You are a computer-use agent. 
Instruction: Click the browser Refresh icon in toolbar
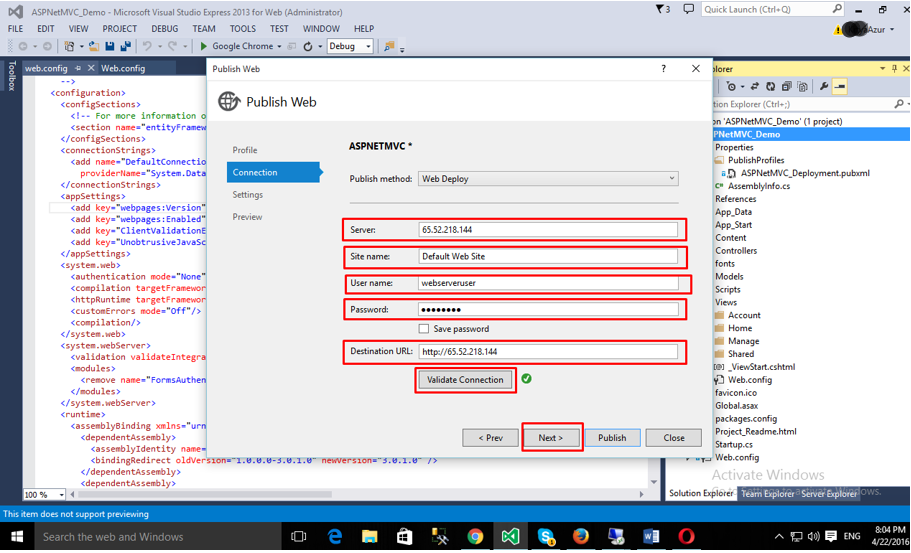coord(308,46)
